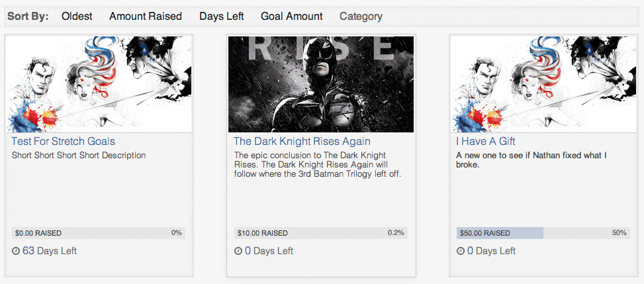Click the 63 Days Left text
The image size is (644, 284).
click(x=50, y=252)
